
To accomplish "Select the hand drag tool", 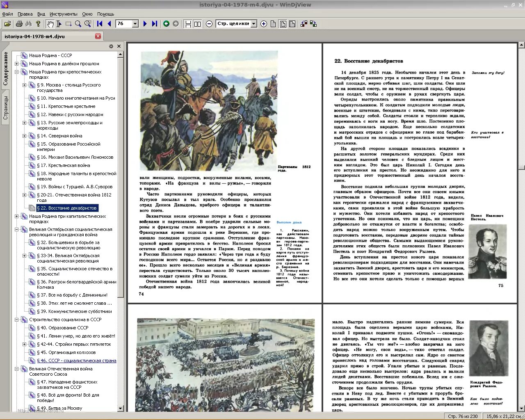I will pyautogui.click(x=50, y=24).
